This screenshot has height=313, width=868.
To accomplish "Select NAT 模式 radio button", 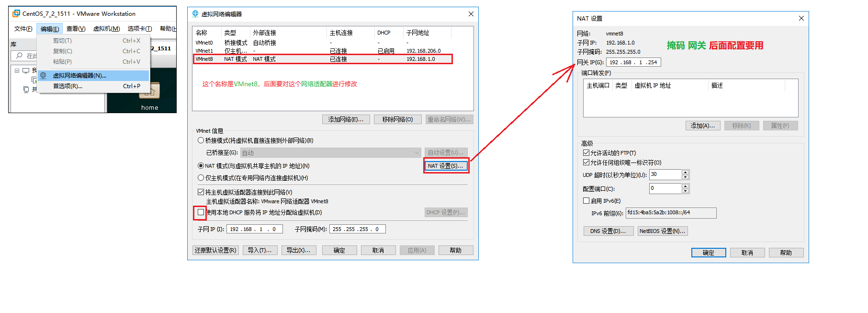I will [201, 166].
